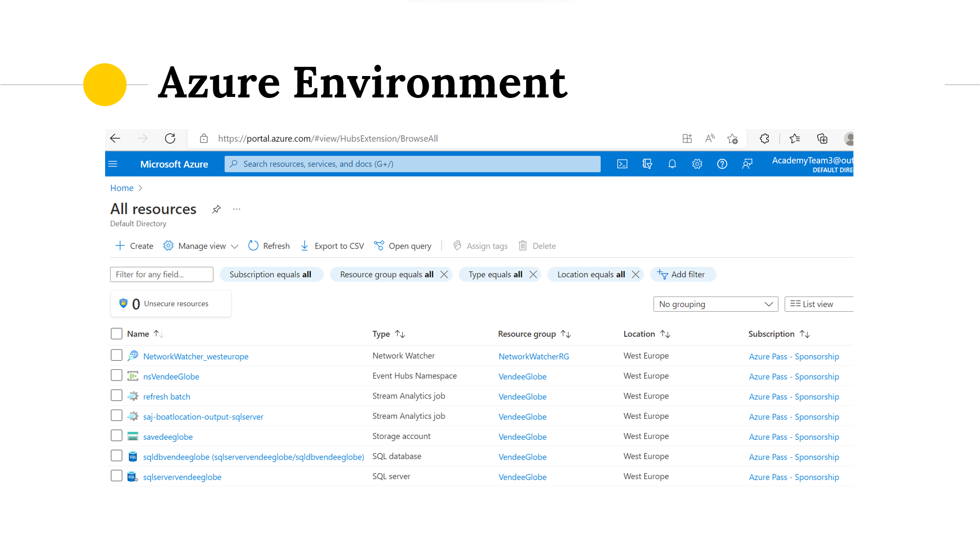This screenshot has width=980, height=551.
Task: Open the ellipsis menu next to All resources
Action: pyautogui.click(x=237, y=209)
